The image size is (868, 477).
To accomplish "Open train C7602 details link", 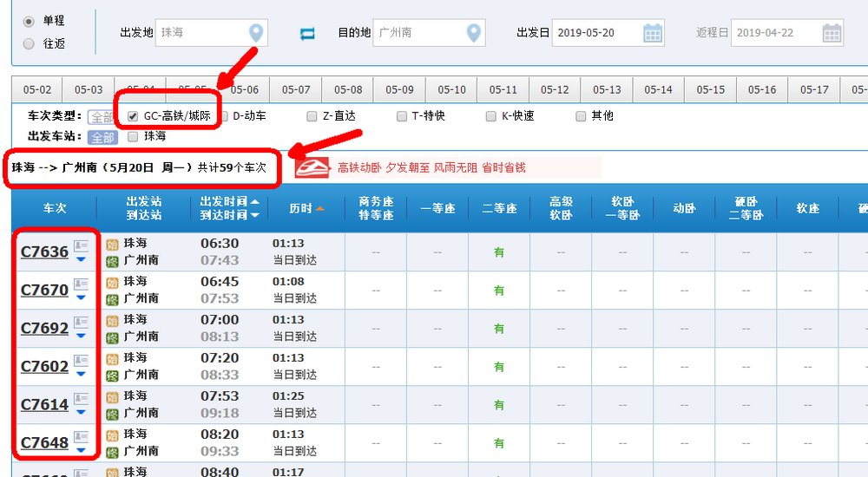I will [x=44, y=366].
